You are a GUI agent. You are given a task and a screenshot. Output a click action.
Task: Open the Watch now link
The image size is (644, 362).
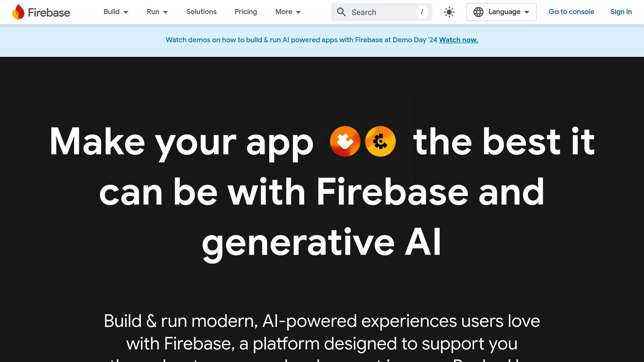pyautogui.click(x=458, y=40)
